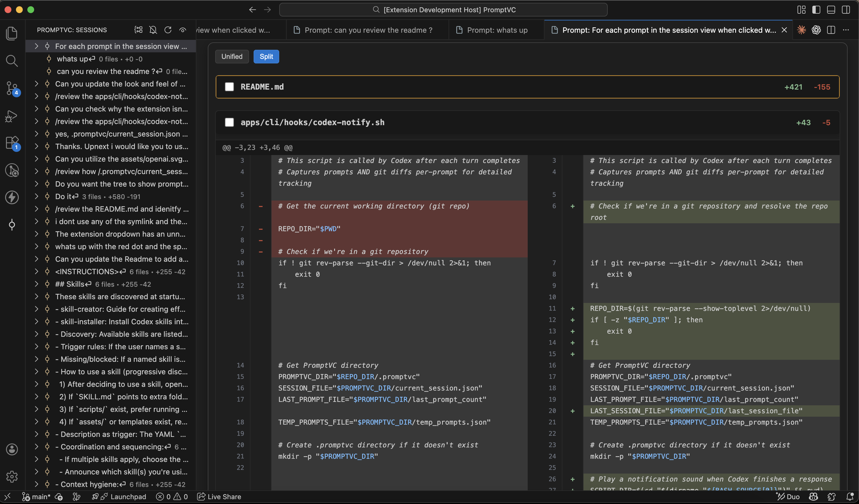Image resolution: width=859 pixels, height=504 pixels.
Task: Open the OpenAI icon in the tab bar
Action: 816,30
